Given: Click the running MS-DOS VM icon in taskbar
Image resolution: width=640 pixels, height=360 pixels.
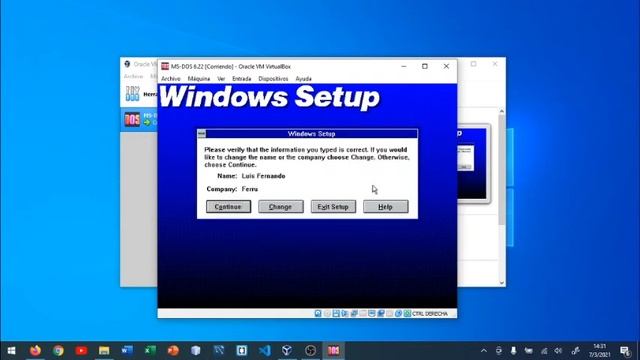Looking at the screenshot, I should 333,351.
